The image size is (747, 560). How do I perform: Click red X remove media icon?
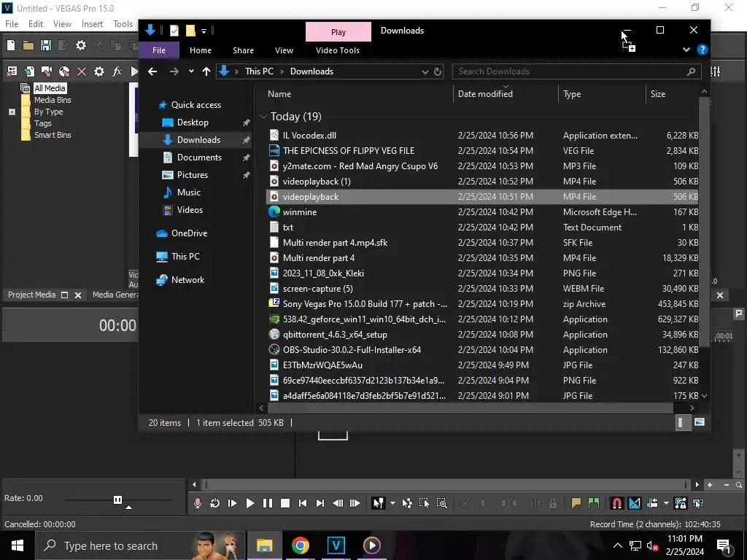coord(82,71)
